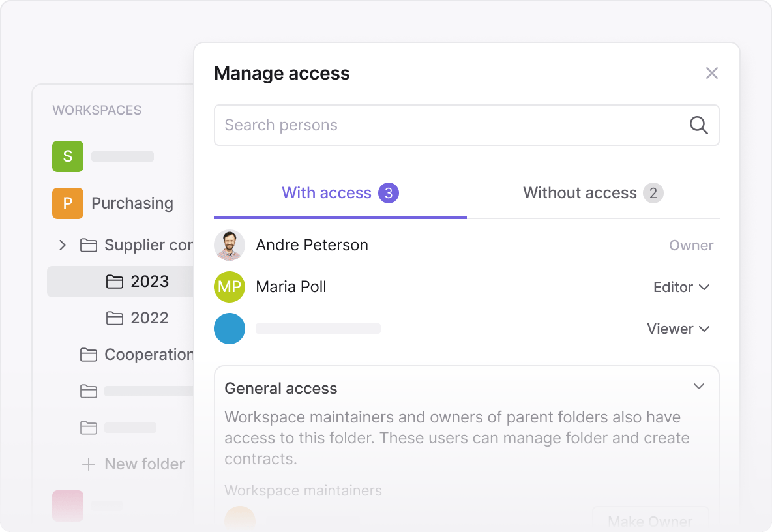
Task: Click the plus icon for New folder
Action: [x=88, y=464]
